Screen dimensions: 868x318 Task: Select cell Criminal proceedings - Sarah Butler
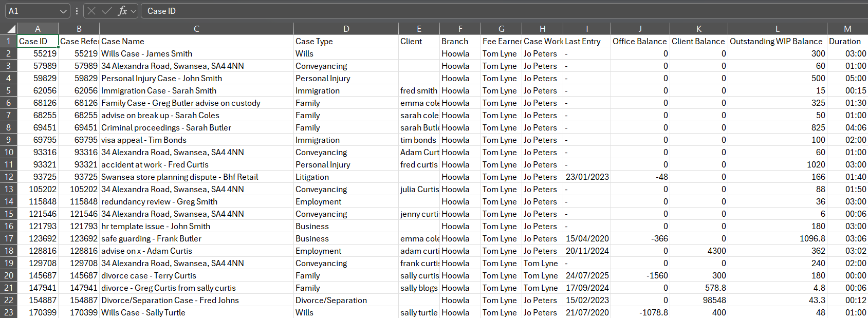(x=196, y=127)
